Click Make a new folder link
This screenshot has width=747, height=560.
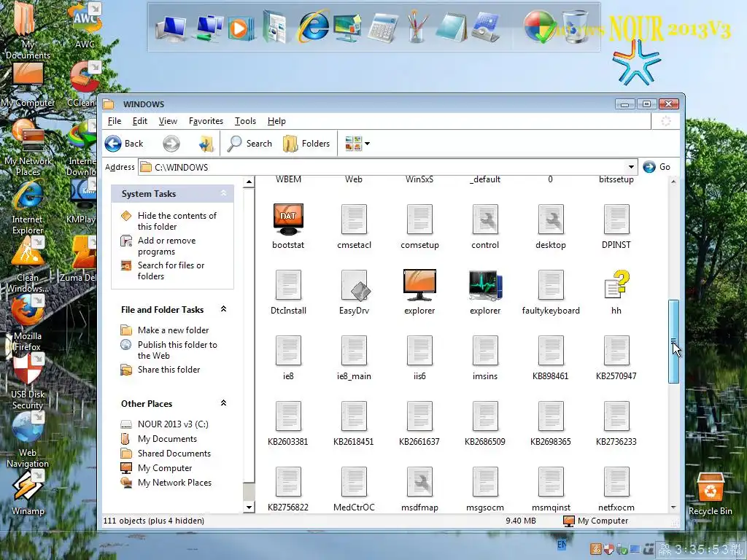click(x=173, y=330)
